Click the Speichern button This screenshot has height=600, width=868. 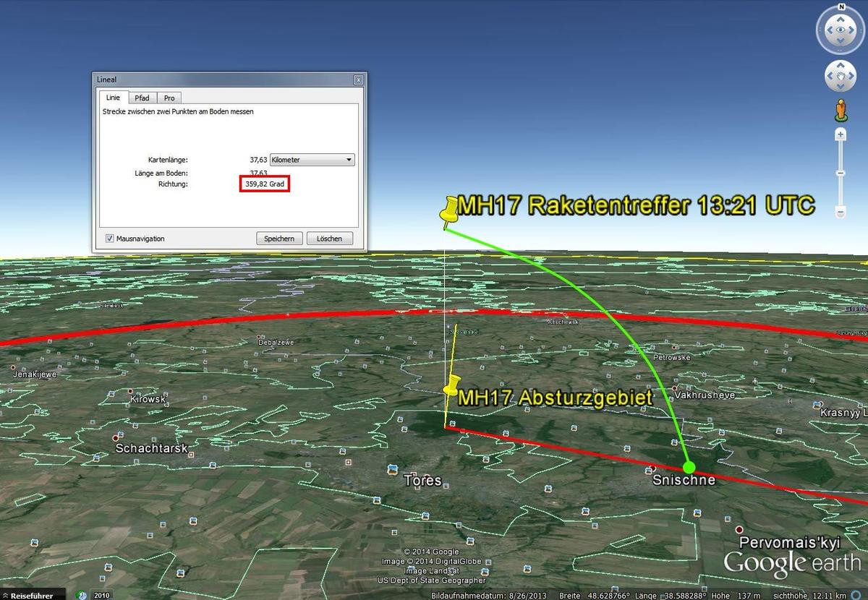click(x=278, y=239)
